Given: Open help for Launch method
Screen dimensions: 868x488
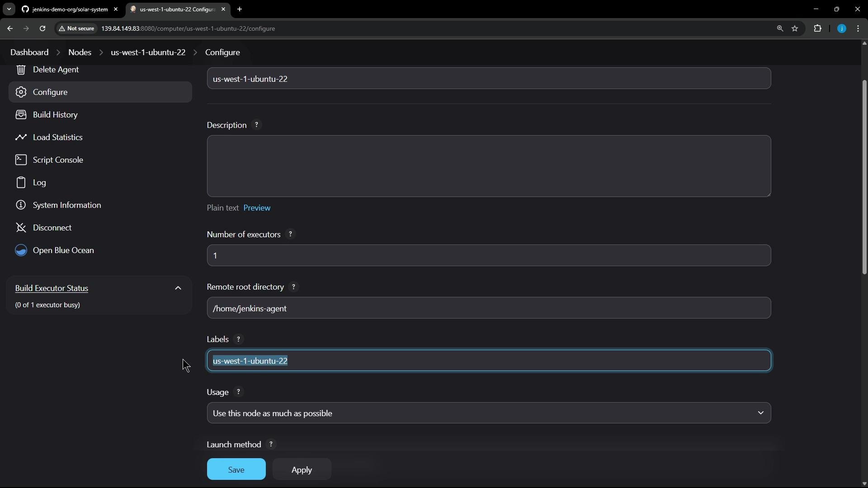Looking at the screenshot, I should click(271, 445).
